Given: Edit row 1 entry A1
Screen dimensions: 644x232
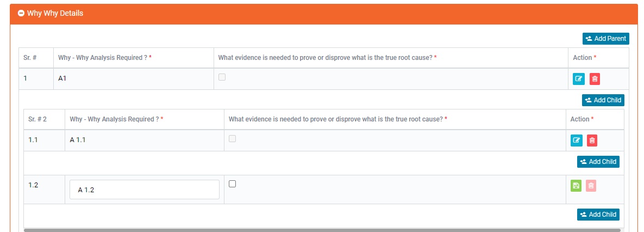Looking at the screenshot, I should coord(579,79).
